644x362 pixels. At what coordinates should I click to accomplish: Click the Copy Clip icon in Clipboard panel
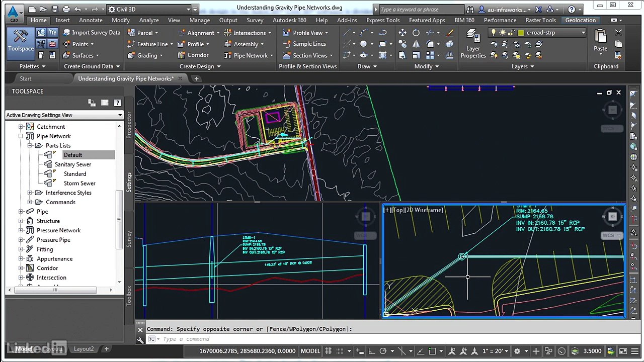(618, 44)
